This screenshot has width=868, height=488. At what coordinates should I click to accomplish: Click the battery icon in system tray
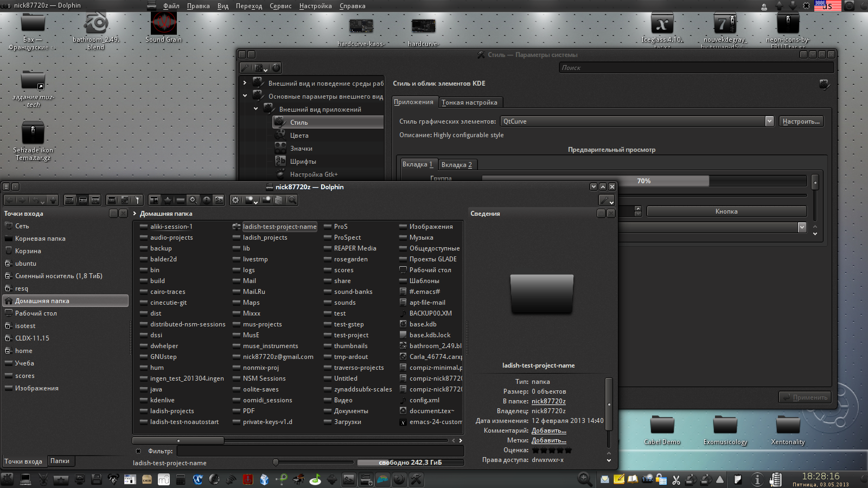point(776,479)
